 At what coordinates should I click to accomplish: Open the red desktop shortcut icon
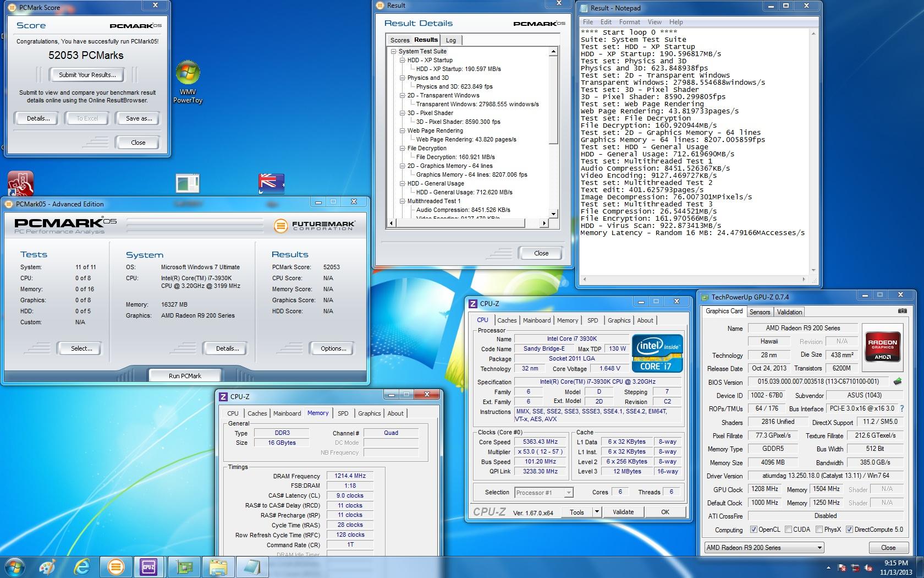coord(20,183)
